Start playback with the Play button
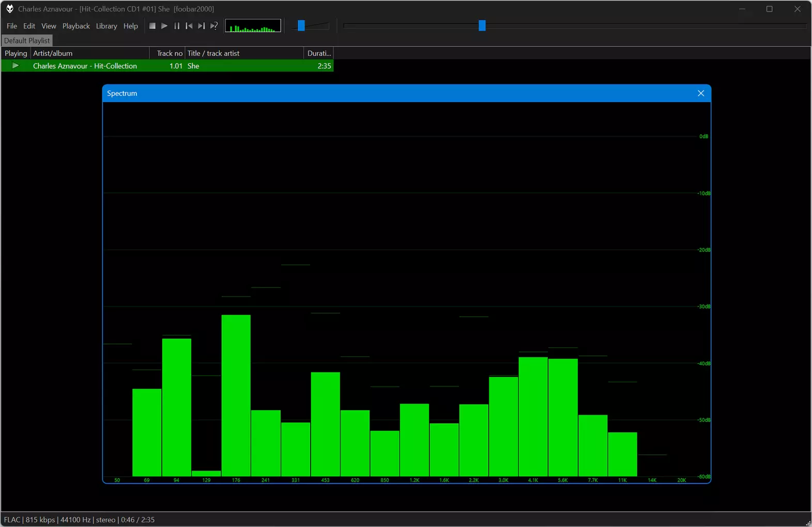 point(164,26)
